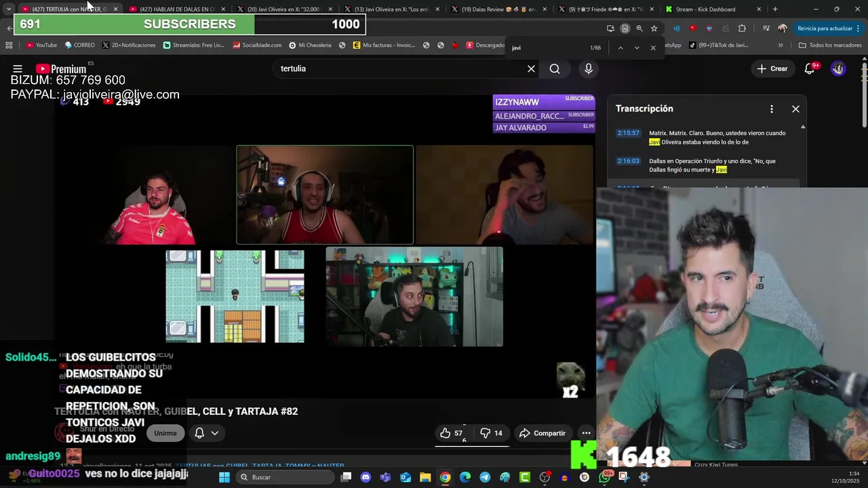The width and height of the screenshot is (868, 488).
Task: Click transcript panel scroll-up arrow
Action: [x=803, y=127]
